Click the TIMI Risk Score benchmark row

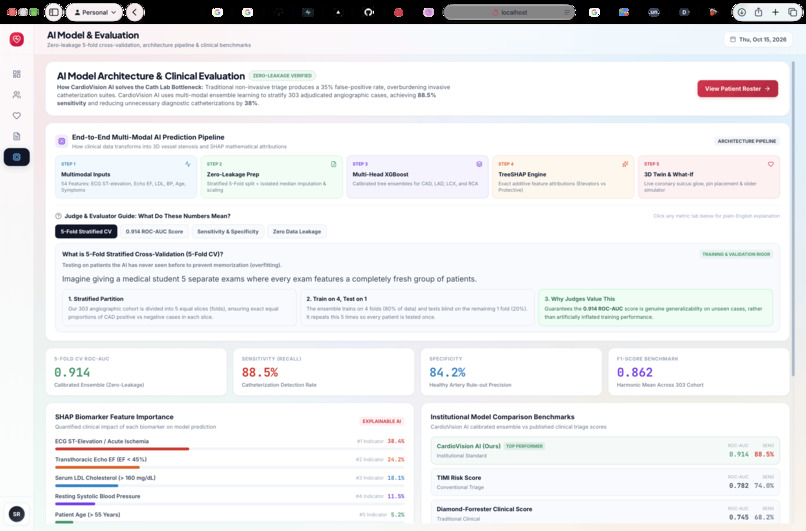pyautogui.click(x=605, y=482)
